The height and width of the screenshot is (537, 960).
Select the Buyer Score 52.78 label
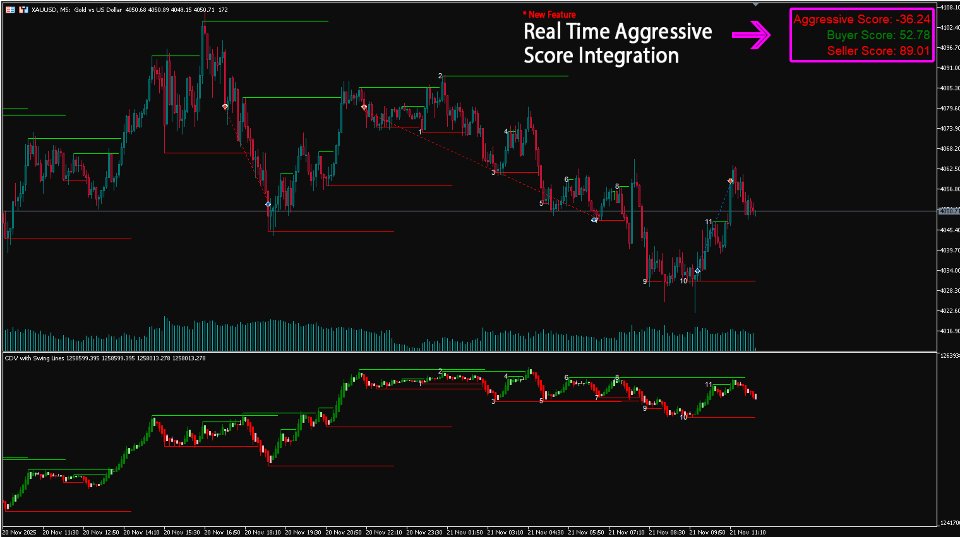tap(878, 35)
